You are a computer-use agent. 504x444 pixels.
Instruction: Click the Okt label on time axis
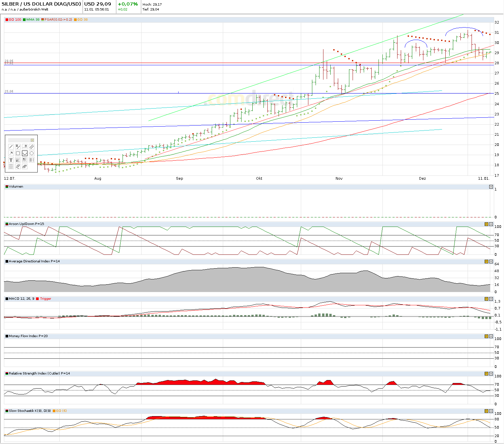[259, 178]
